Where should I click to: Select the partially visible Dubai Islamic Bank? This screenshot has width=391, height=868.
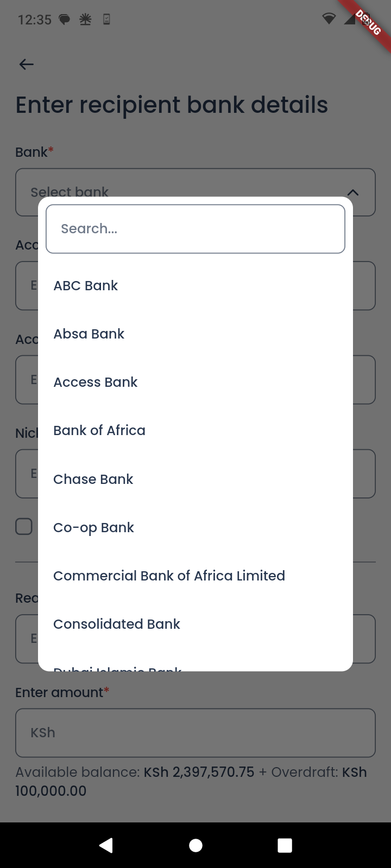point(117,667)
